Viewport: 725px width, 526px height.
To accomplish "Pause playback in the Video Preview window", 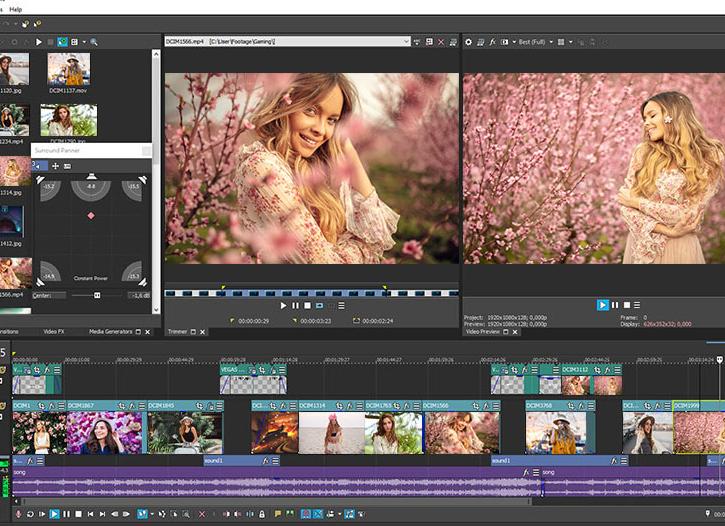I will pos(615,305).
